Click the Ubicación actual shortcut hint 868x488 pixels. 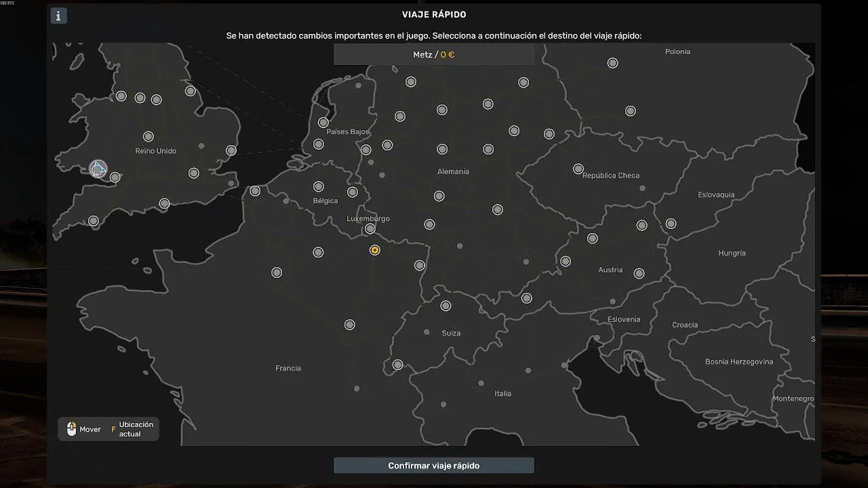tap(134, 429)
